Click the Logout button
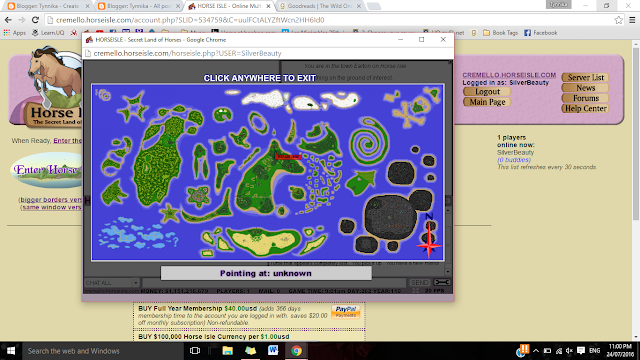 click(x=487, y=91)
